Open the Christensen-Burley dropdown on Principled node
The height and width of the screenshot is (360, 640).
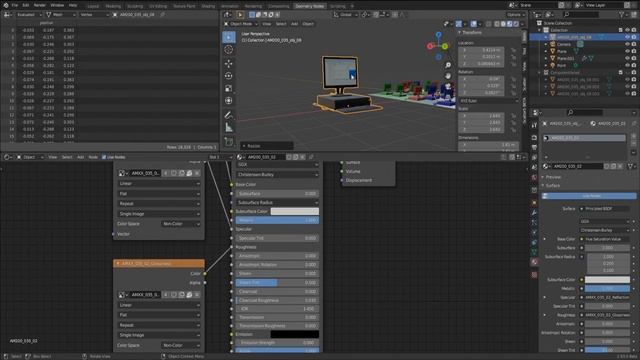(x=277, y=175)
